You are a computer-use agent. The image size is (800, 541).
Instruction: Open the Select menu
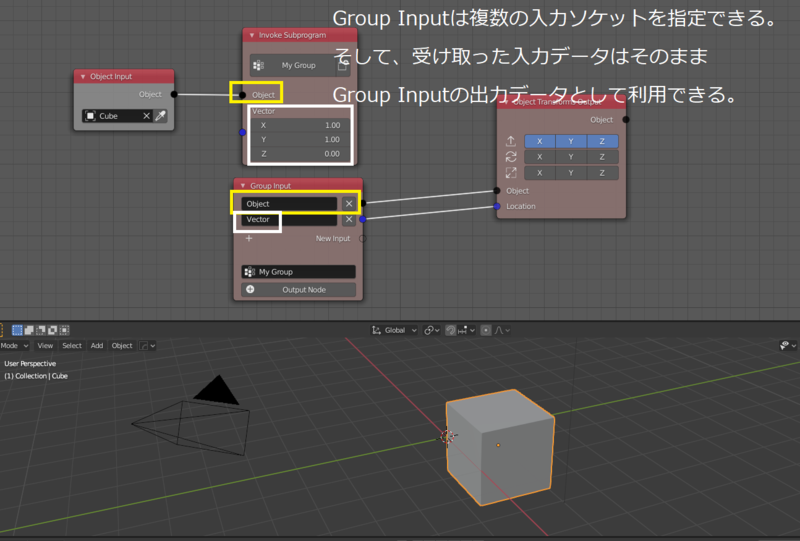[72, 346]
